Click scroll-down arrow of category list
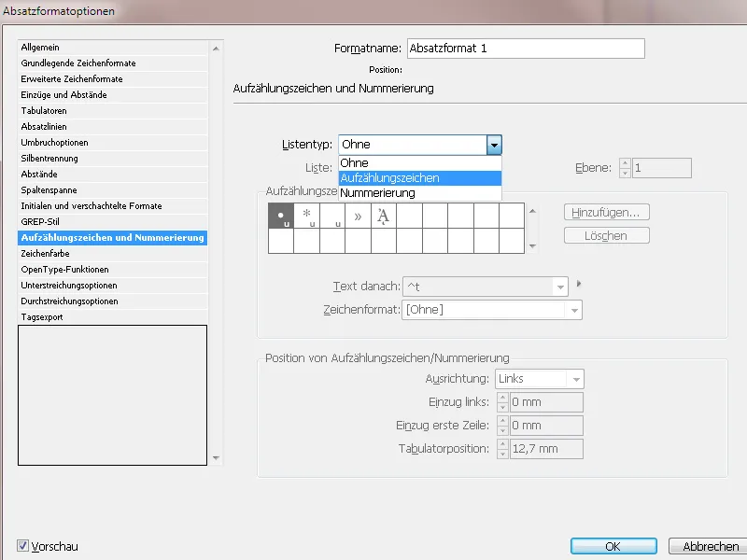The image size is (747, 560). (216, 458)
